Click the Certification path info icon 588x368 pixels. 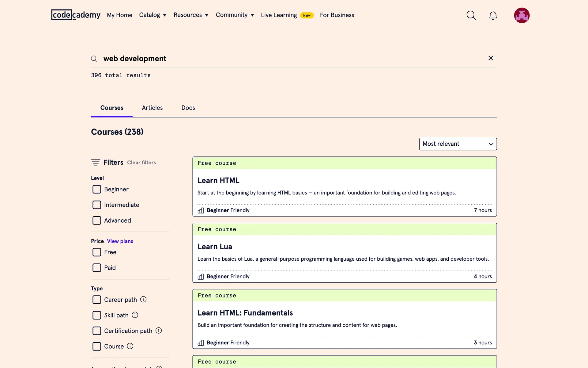coord(159,331)
